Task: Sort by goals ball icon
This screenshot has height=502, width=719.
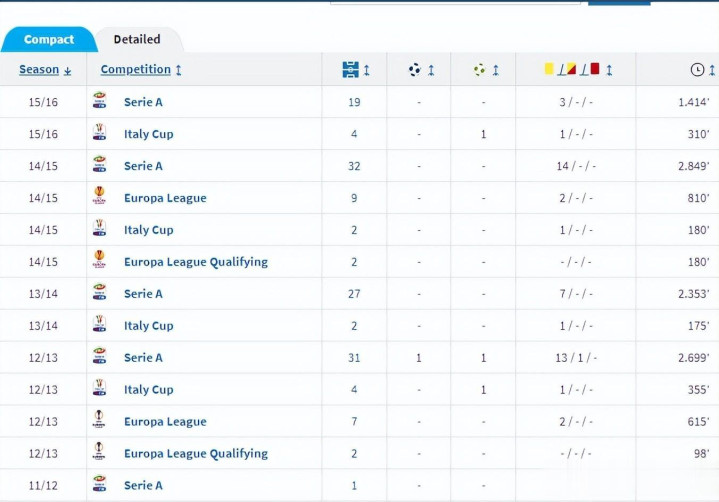Action: (x=415, y=70)
